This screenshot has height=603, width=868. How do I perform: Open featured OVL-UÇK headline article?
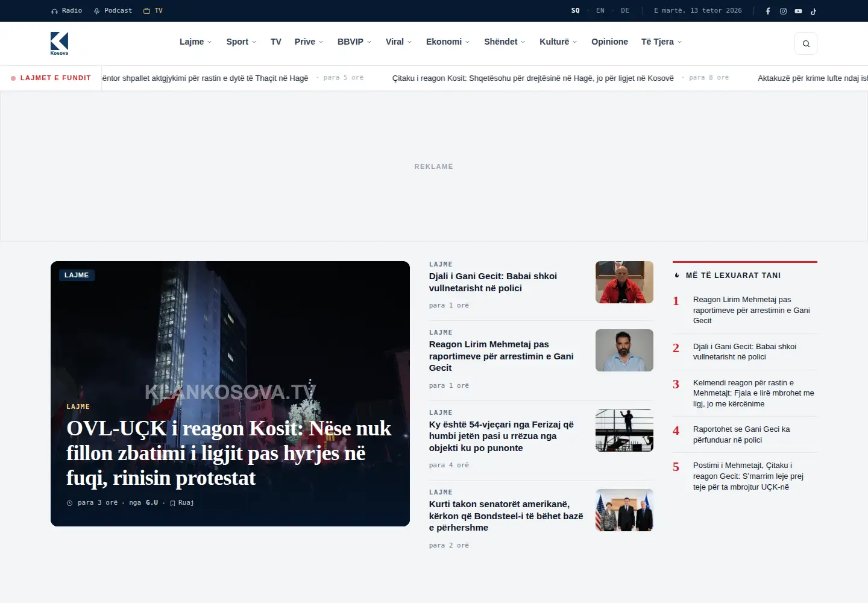pos(228,453)
